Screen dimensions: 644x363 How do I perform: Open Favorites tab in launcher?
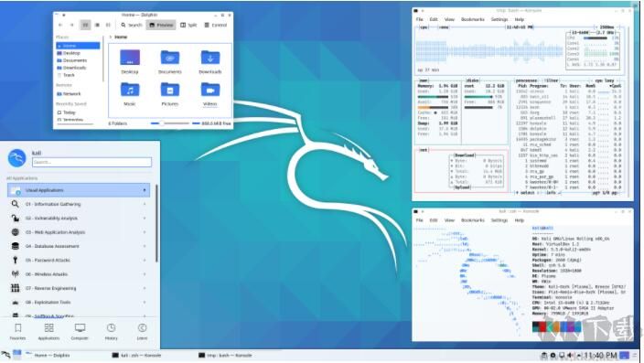[x=17, y=332]
